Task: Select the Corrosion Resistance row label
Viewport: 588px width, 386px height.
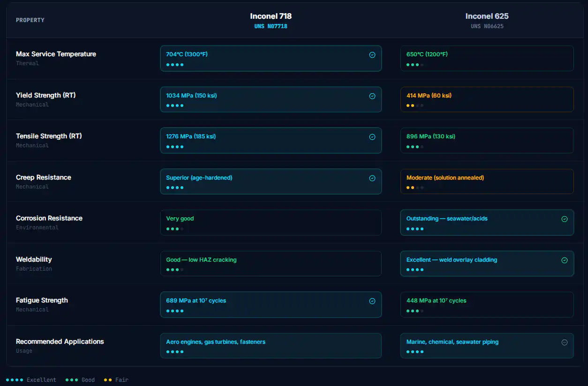Action: tap(49, 218)
